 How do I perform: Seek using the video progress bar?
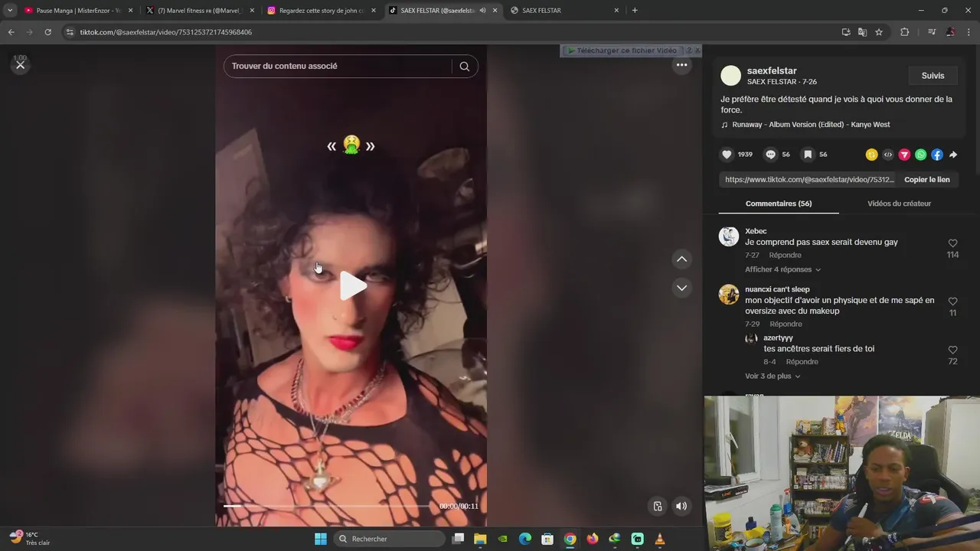[x=327, y=506]
